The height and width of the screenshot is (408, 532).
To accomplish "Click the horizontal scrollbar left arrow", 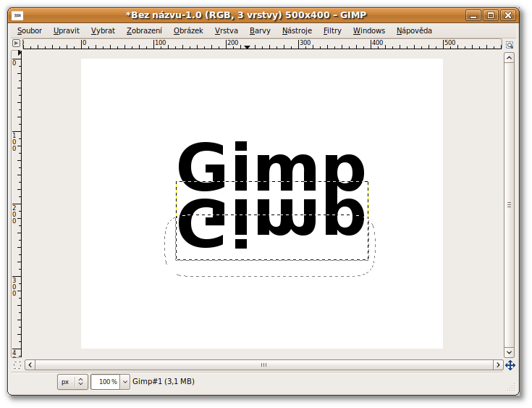I will 30,365.
